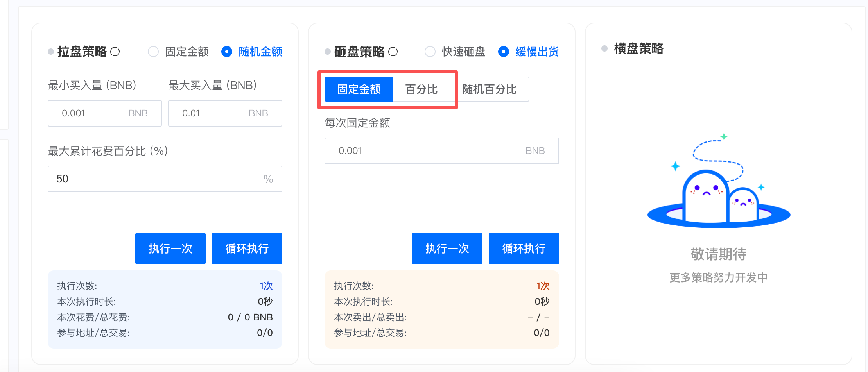Click the blue 1次 count in 拉盘策略 stats
This screenshot has width=868, height=372.
point(266,286)
